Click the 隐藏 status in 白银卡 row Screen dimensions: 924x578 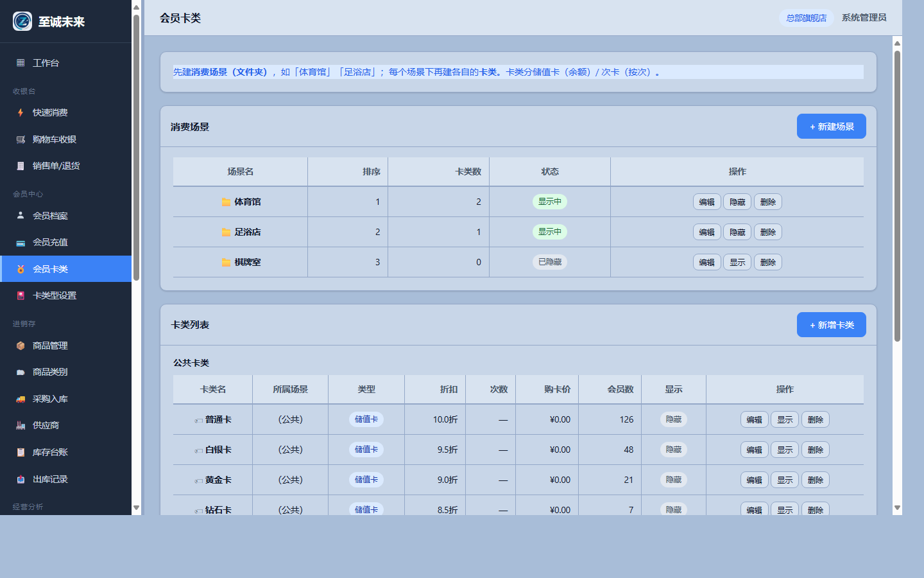pyautogui.click(x=674, y=450)
